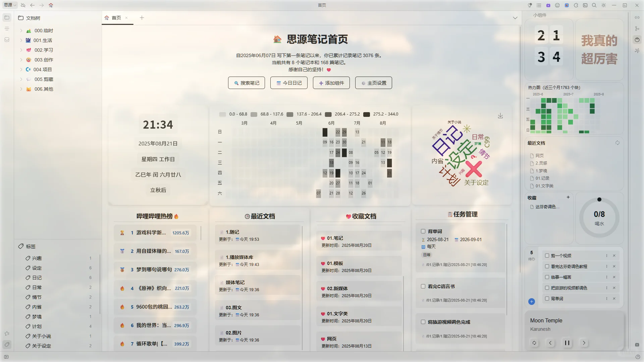Click the 搜索笔记 button
Image resolution: width=644 pixels, height=362 pixels.
point(246,83)
